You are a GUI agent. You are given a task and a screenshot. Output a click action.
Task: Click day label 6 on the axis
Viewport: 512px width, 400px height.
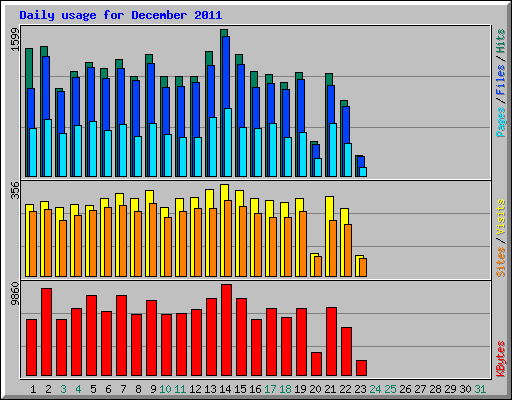tap(108, 389)
